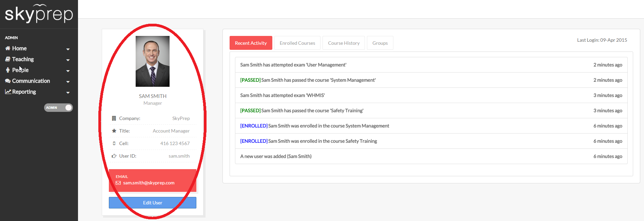This screenshot has height=221, width=644.
Task: Expand the Teaching menu dropdown arrow
Action: 68,60
